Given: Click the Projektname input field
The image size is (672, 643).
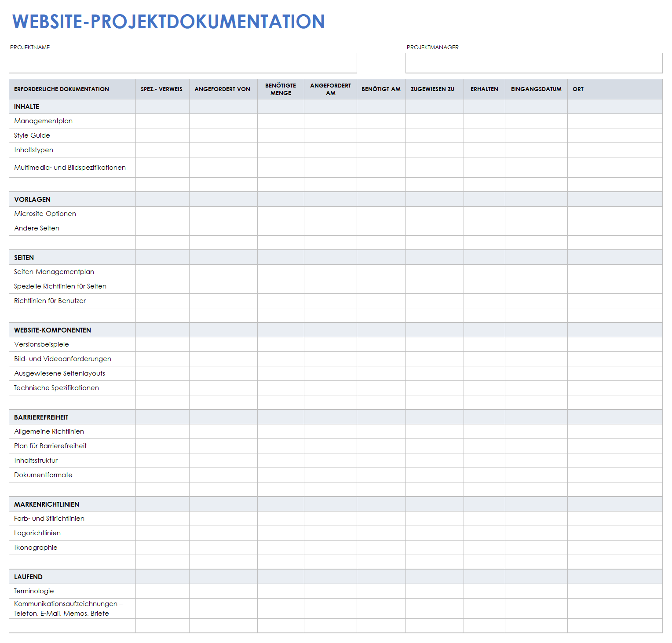Looking at the screenshot, I should (x=183, y=63).
